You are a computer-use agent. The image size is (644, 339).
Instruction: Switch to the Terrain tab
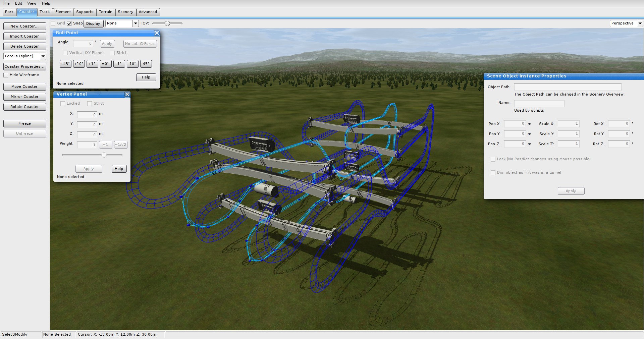click(106, 12)
